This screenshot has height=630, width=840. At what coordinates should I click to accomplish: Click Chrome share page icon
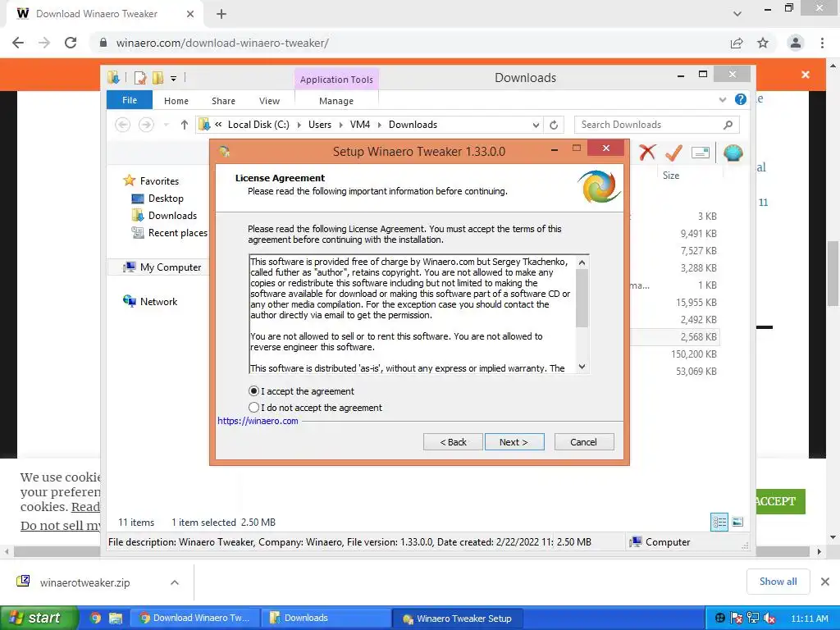point(737,43)
